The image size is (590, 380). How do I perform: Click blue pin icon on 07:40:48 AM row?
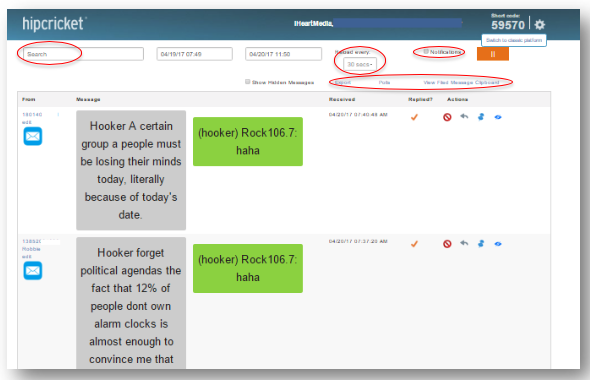pos(481,117)
